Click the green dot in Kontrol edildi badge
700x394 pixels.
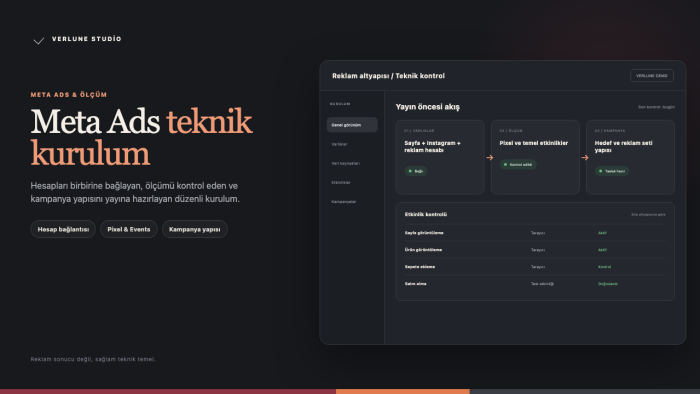click(505, 165)
